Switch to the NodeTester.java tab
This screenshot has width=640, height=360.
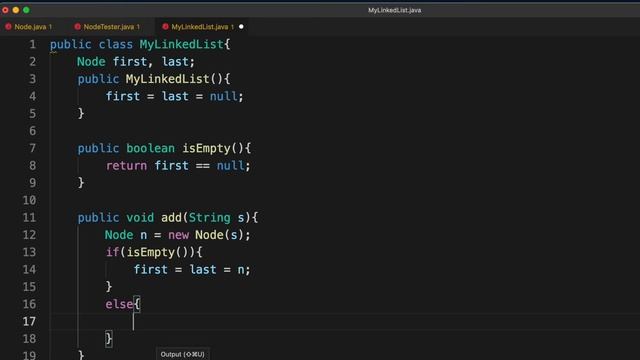tap(107, 27)
